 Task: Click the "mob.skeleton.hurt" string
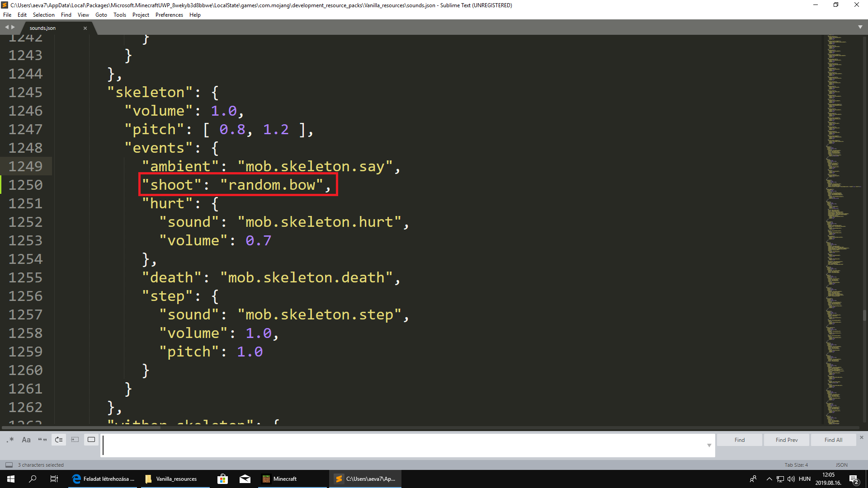point(320,222)
